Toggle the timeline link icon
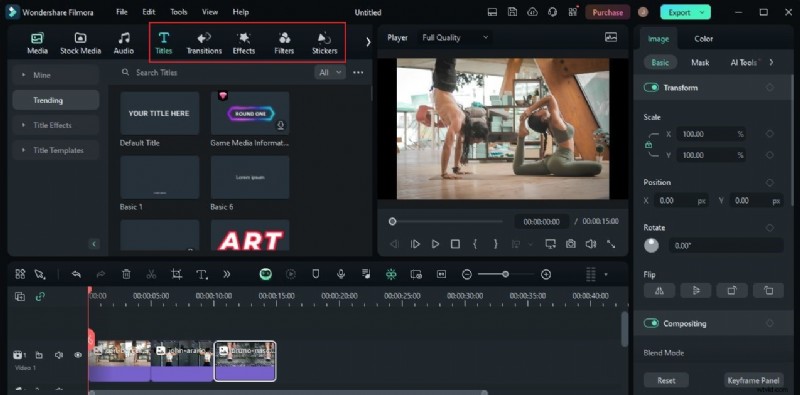Viewport: 800px width, 395px height. point(40,297)
